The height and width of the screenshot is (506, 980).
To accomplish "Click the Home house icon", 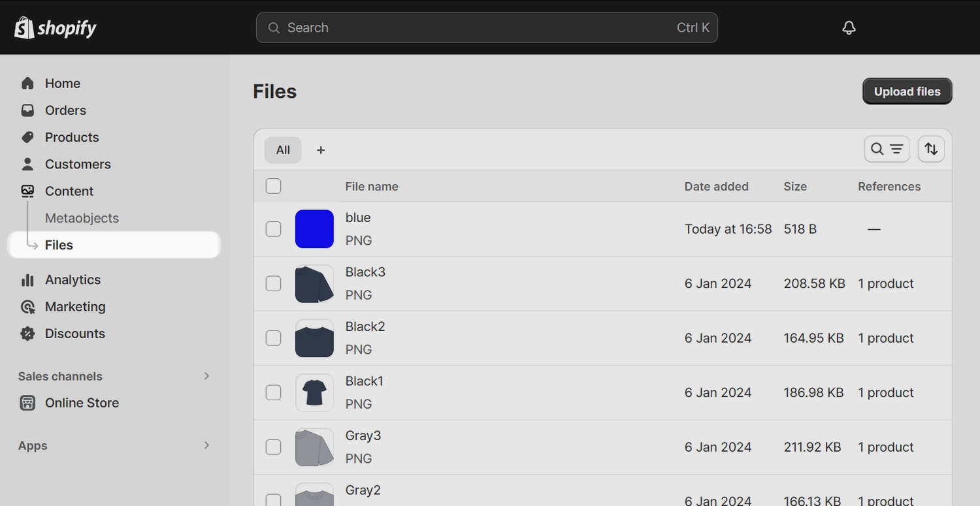I will 27,84.
